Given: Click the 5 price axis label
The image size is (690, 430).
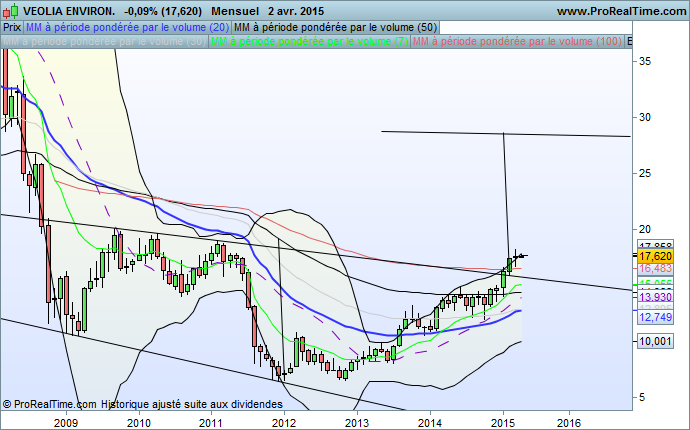Looking at the screenshot, I should click(x=642, y=397).
